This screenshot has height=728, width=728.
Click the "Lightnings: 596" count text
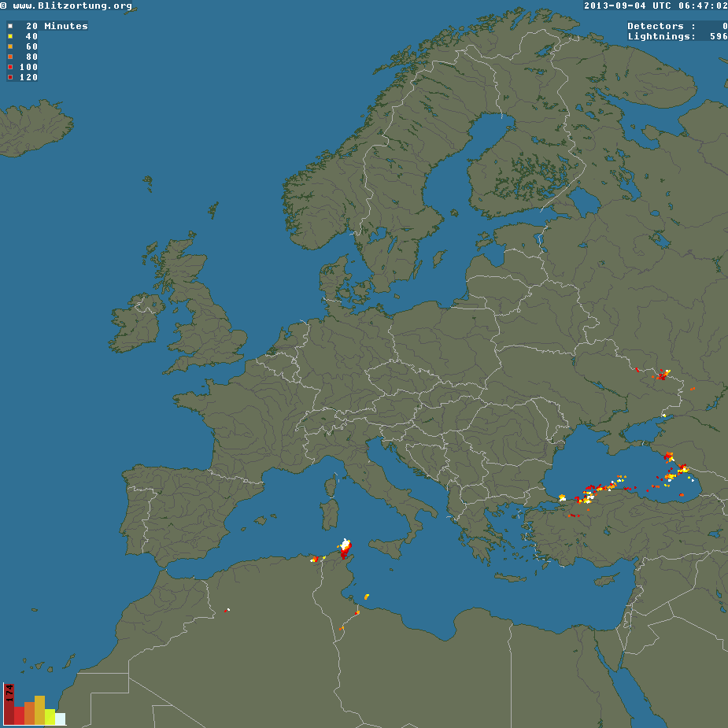pyautogui.click(x=678, y=36)
